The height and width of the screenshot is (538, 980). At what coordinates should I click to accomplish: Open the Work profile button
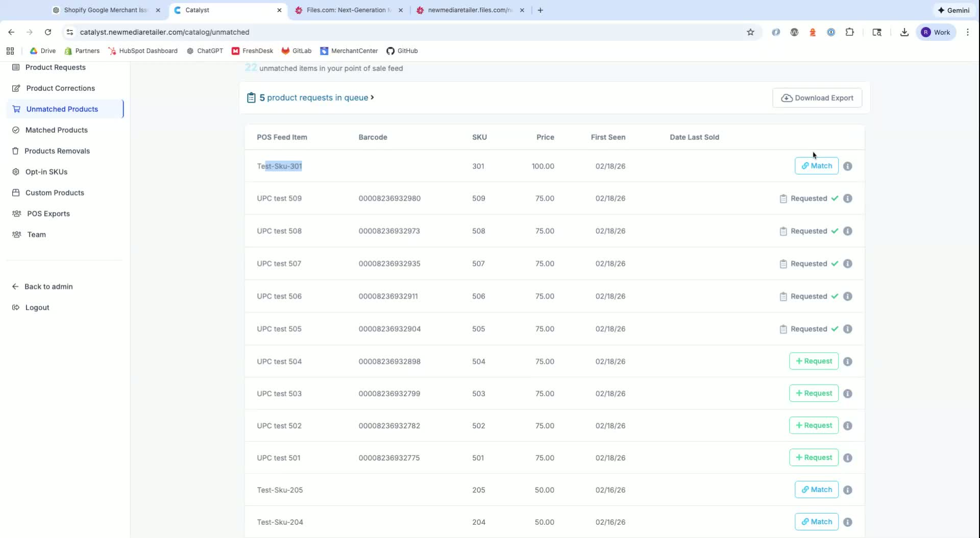[x=936, y=32]
